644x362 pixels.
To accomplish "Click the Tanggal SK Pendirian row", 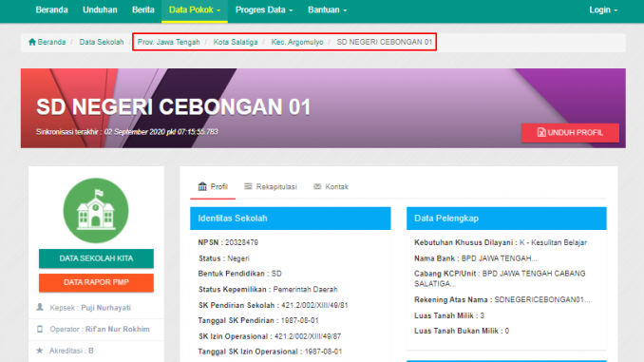I will coord(258,320).
